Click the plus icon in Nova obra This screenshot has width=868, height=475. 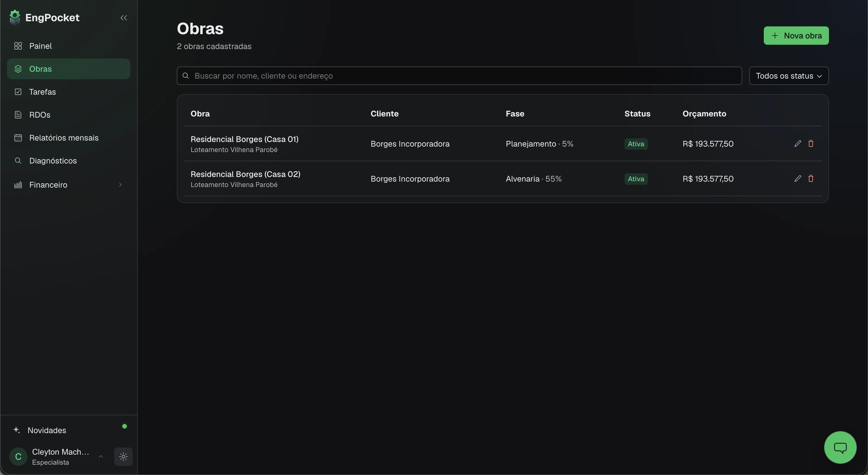(x=775, y=36)
